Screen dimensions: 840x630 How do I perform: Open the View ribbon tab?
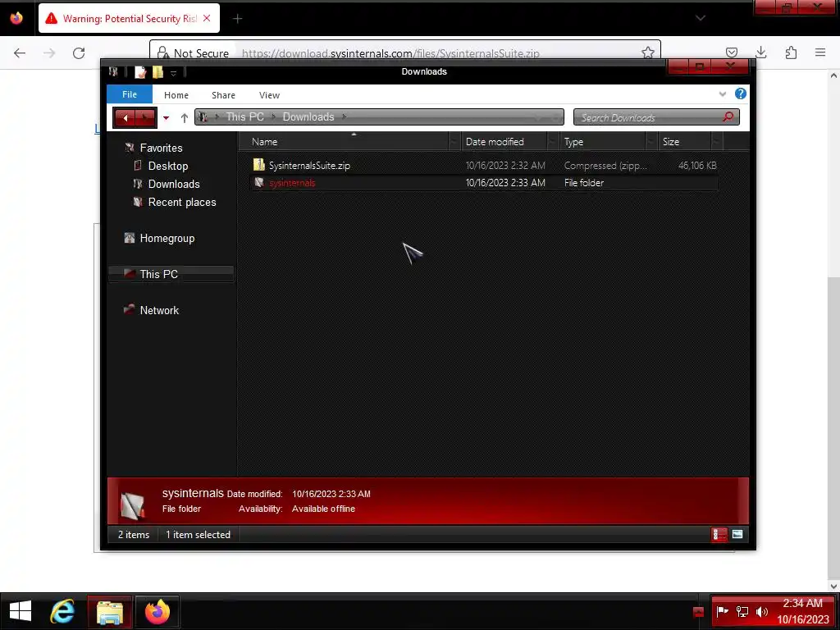(x=269, y=95)
